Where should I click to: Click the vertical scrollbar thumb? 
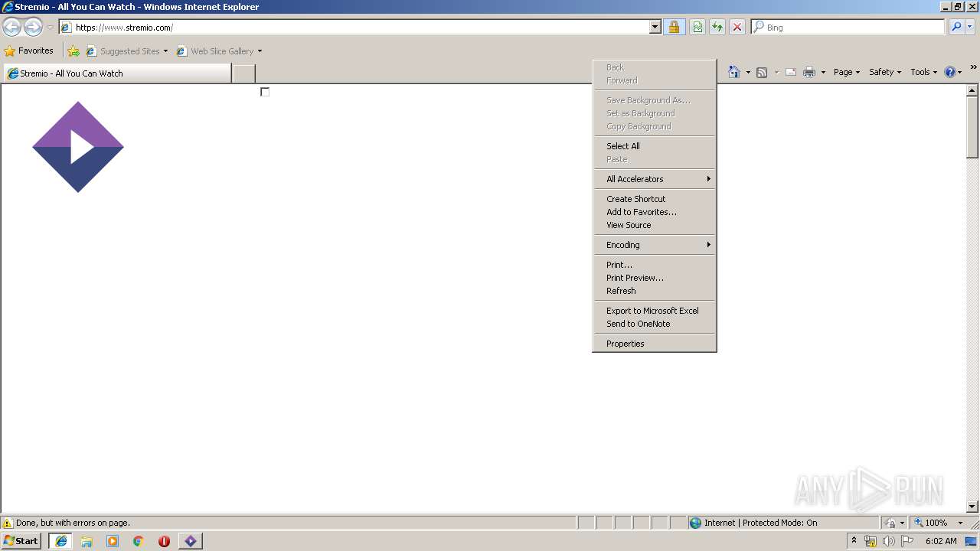click(972, 127)
